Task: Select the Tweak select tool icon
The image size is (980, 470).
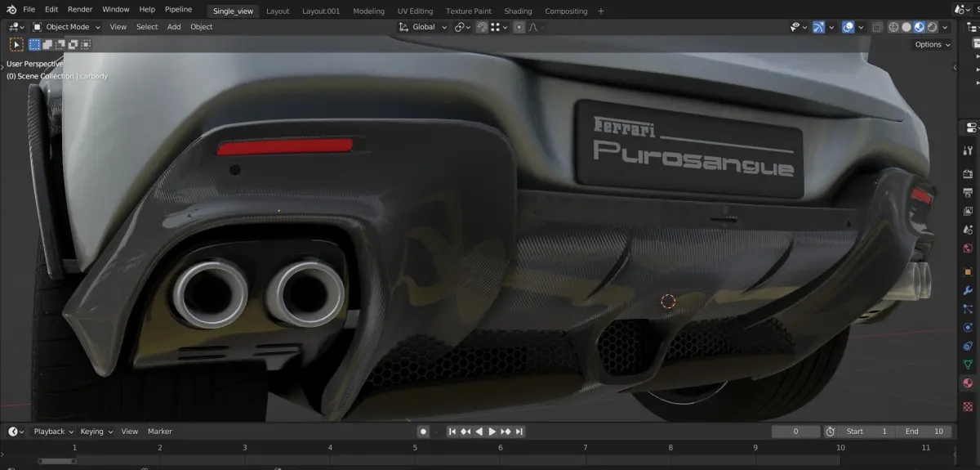Action: pos(16,44)
